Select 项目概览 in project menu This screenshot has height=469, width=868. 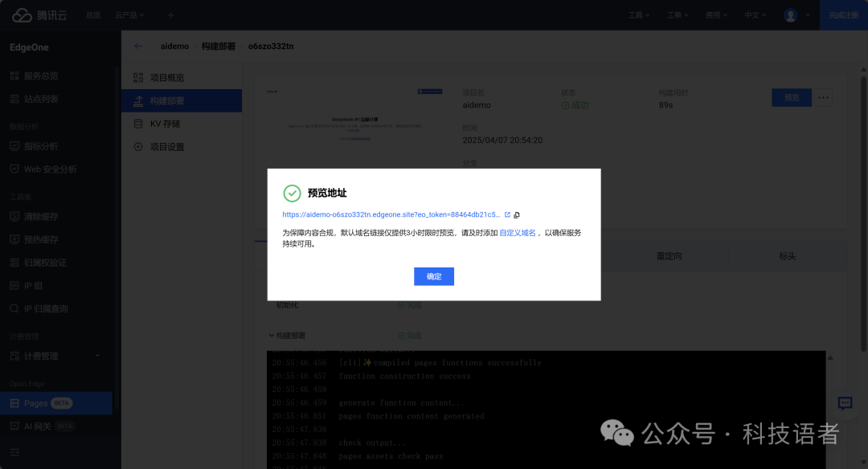point(182,78)
